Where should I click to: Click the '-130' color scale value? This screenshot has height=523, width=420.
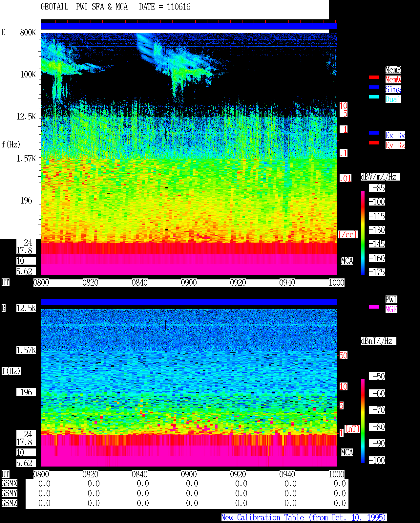pyautogui.click(x=377, y=230)
